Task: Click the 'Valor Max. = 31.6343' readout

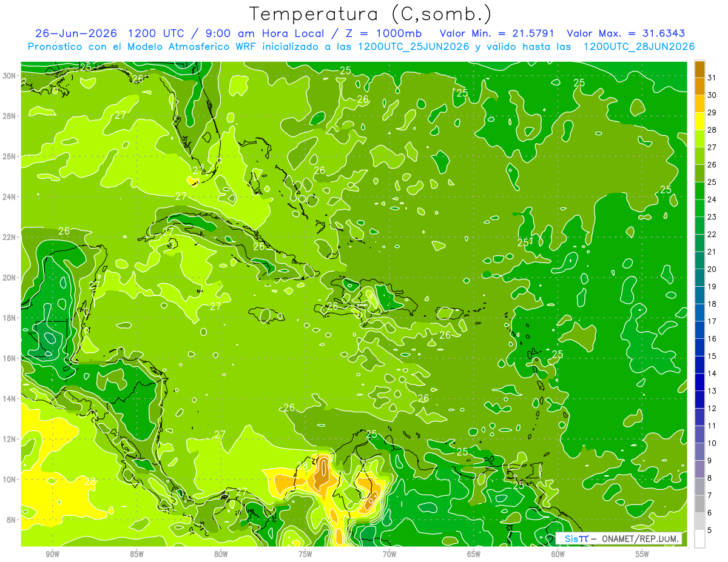Action: coord(626,33)
